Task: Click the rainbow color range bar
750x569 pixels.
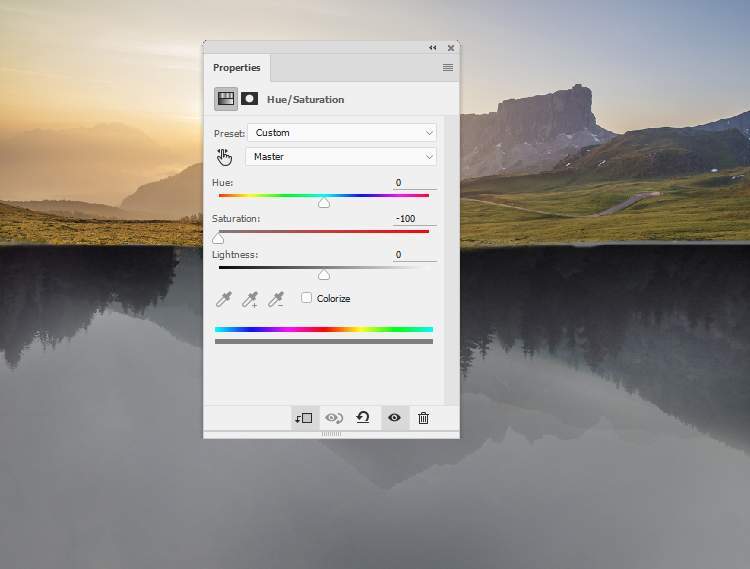Action: (x=324, y=329)
